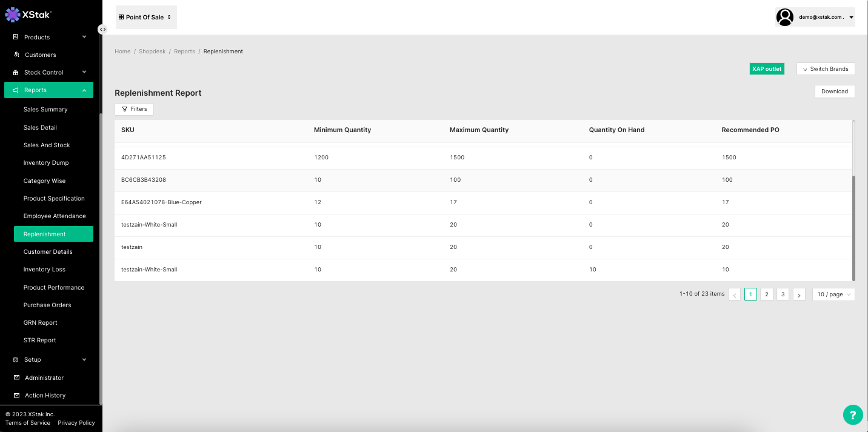This screenshot has height=432, width=868.
Task: Go to page 2 of results
Action: coord(767,294)
